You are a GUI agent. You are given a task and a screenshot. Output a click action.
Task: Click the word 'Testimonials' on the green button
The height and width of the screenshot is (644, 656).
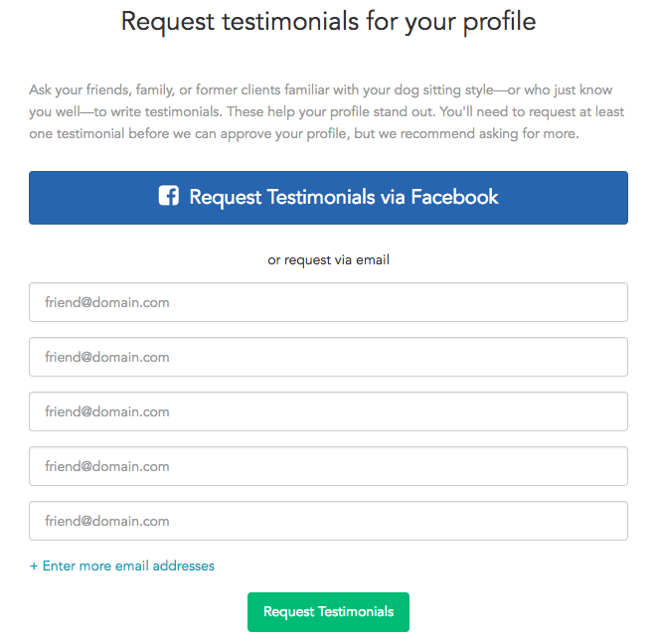point(355,612)
